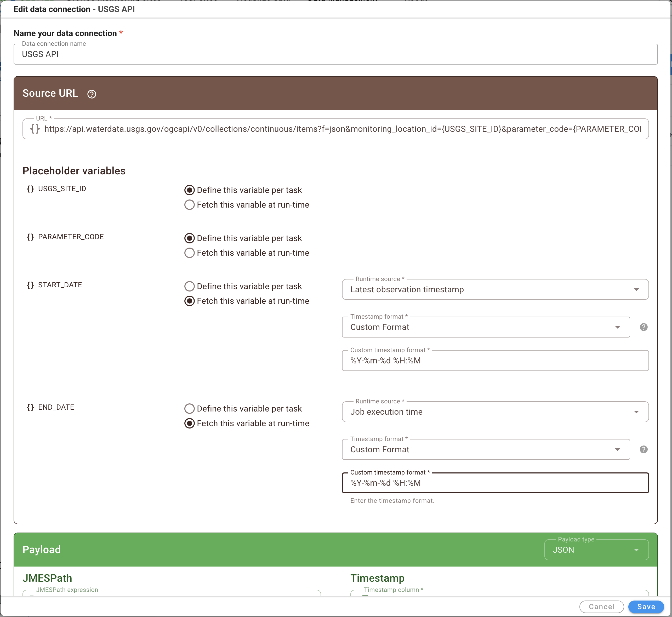
Task: Open START_DATE Runtime source dropdown
Action: pos(495,289)
